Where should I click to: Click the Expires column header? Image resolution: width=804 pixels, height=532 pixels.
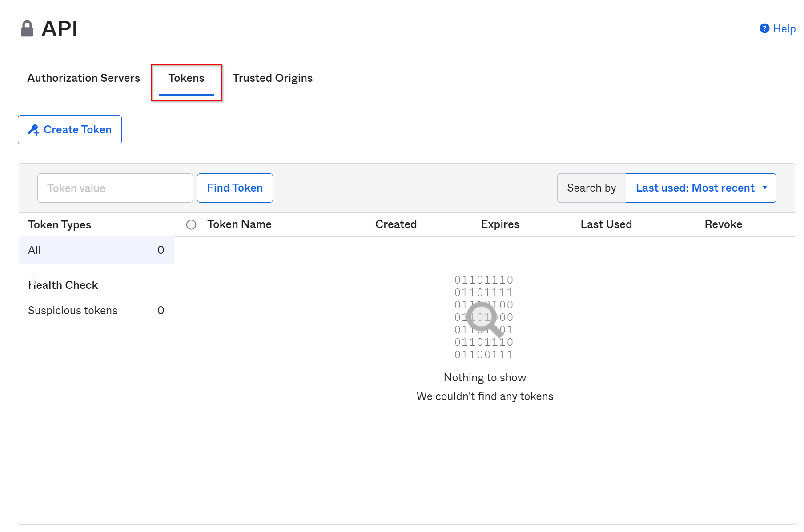point(500,224)
